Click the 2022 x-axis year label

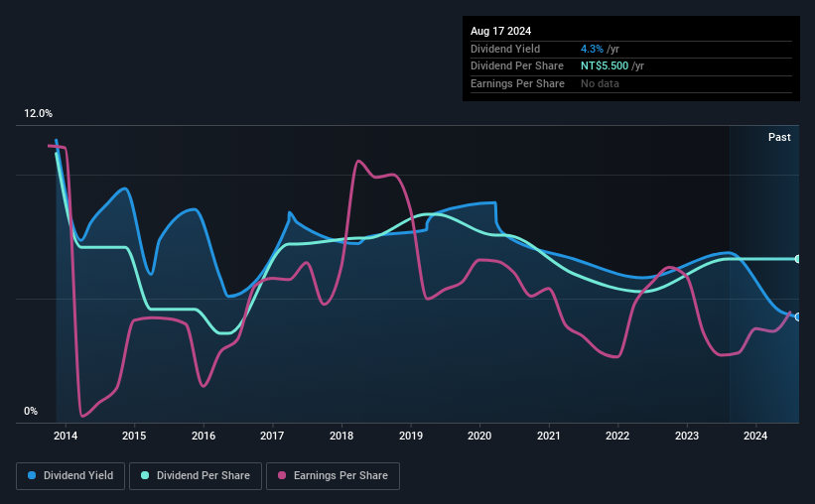pyautogui.click(x=617, y=436)
